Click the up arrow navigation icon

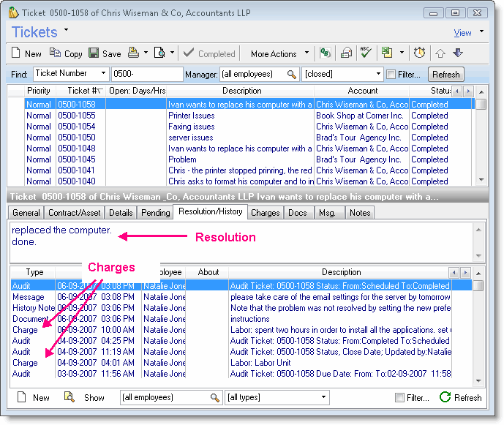pyautogui.click(x=440, y=53)
